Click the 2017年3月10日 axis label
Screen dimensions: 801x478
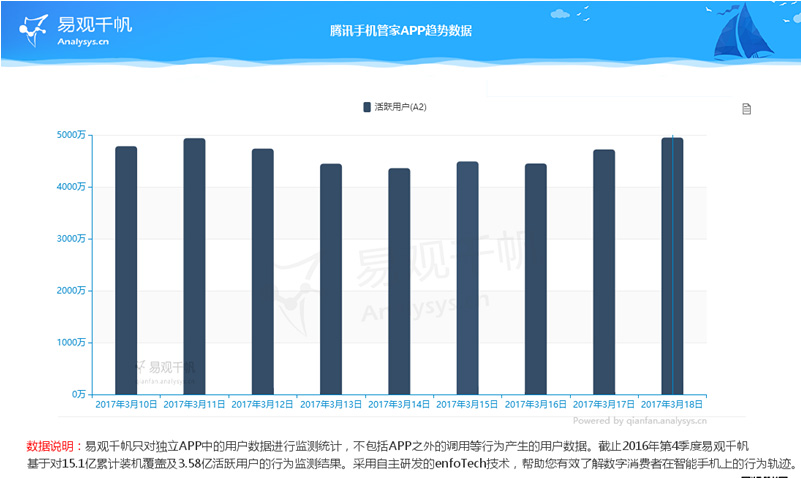click(x=126, y=404)
